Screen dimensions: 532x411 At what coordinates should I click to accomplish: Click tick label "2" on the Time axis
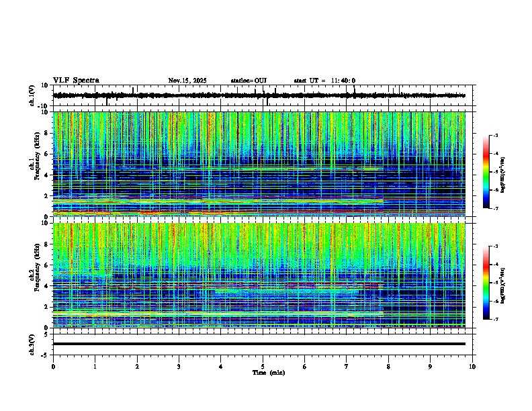tap(137, 367)
